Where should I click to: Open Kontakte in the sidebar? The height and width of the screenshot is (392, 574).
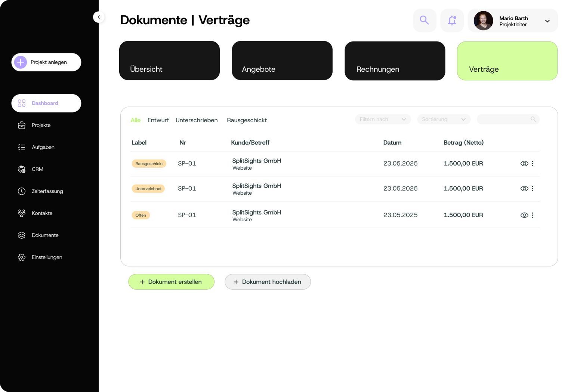[42, 213]
